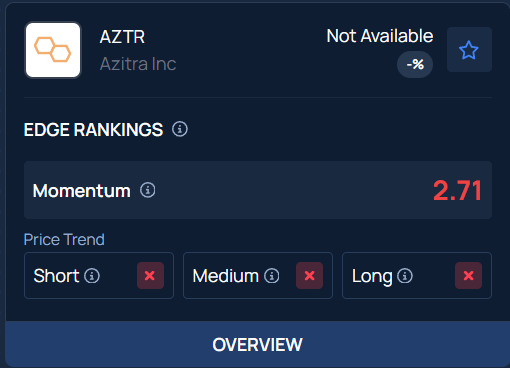Show Momentum info tooltip icon
Viewport: 510px width, 368px height.
point(148,190)
